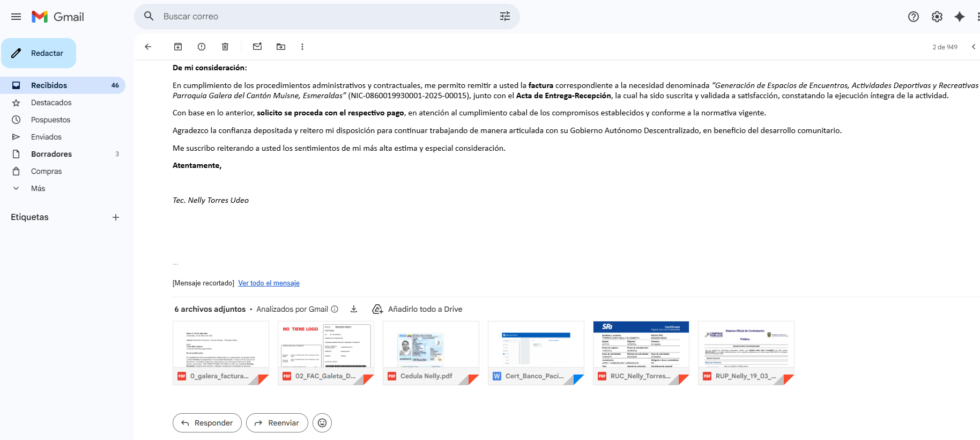Image resolution: width=980 pixels, height=440 pixels.
Task: Download all attachments
Action: tap(354, 309)
